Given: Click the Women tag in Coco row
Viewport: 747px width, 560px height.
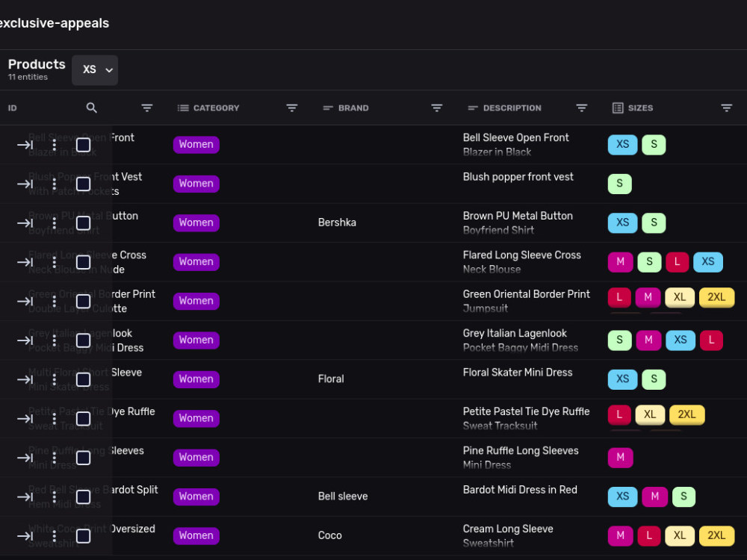Looking at the screenshot, I should point(196,535).
